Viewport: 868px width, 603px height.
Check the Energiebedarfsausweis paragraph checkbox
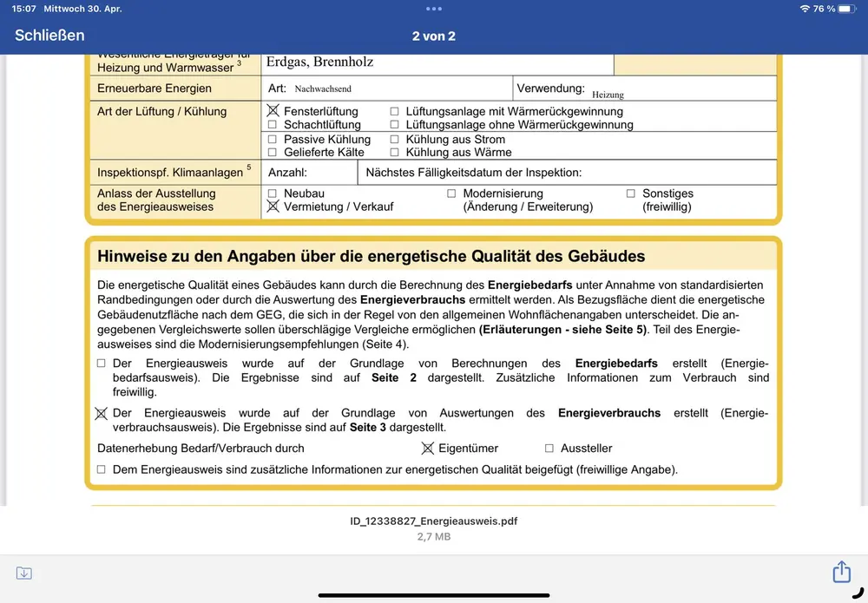[101, 364]
